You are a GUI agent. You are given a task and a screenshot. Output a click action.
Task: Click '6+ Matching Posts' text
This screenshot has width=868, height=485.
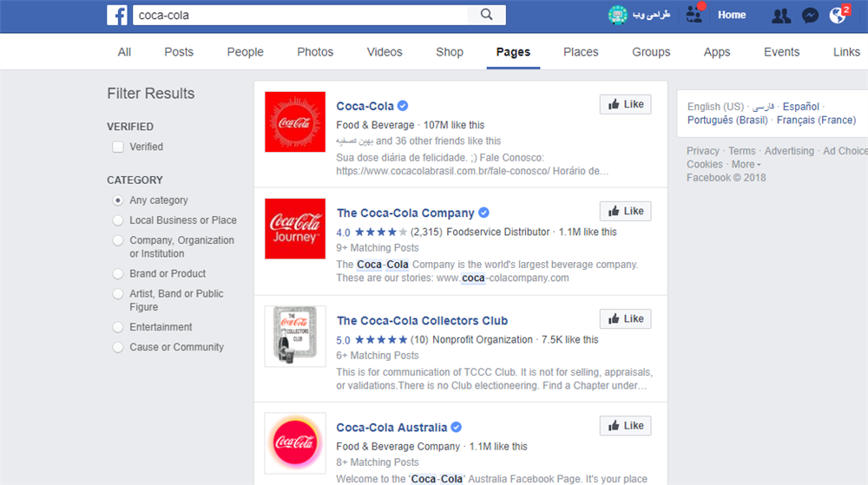point(378,356)
